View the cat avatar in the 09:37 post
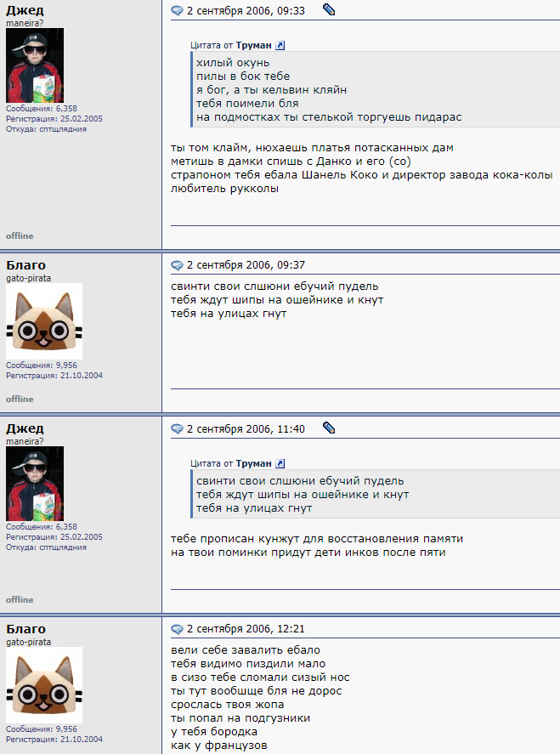 pyautogui.click(x=44, y=321)
